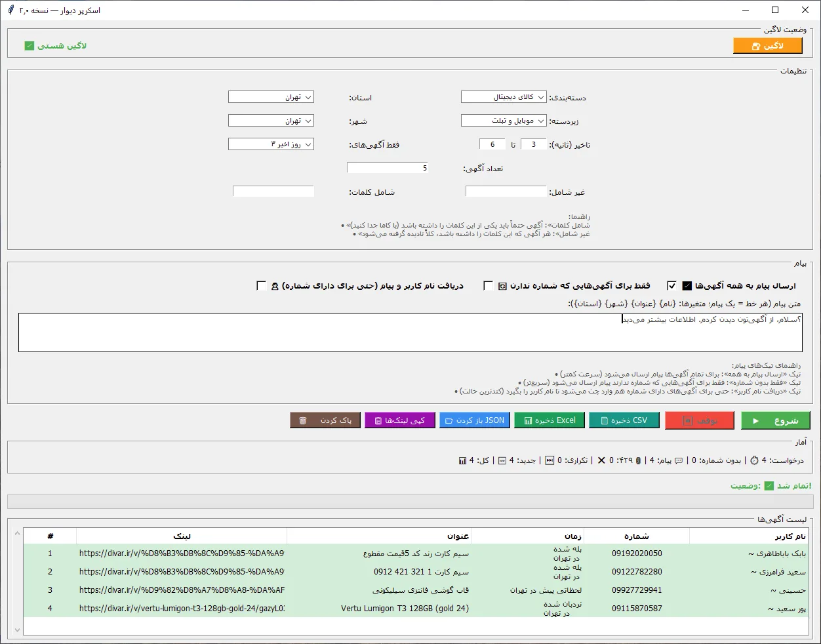Click the vertu-lumigon link in row 4

pyautogui.click(x=182, y=609)
